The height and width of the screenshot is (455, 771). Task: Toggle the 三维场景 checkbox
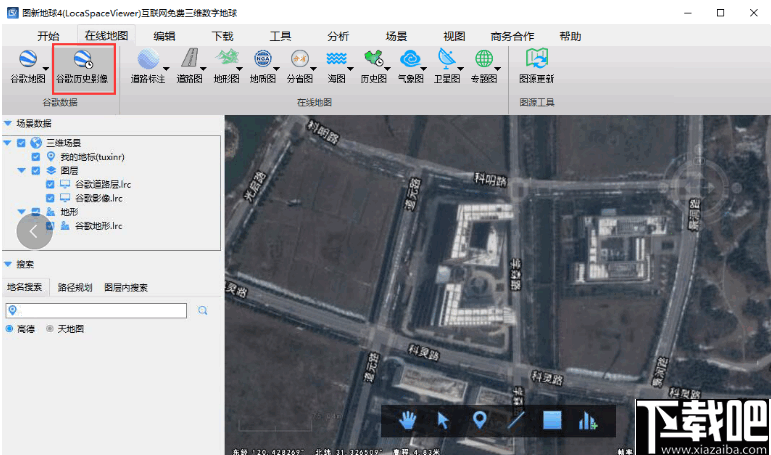pos(21,143)
